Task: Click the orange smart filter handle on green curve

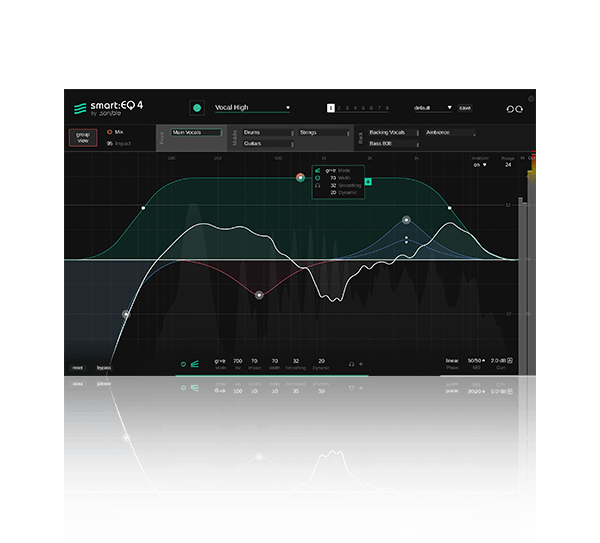Action: tap(300, 178)
